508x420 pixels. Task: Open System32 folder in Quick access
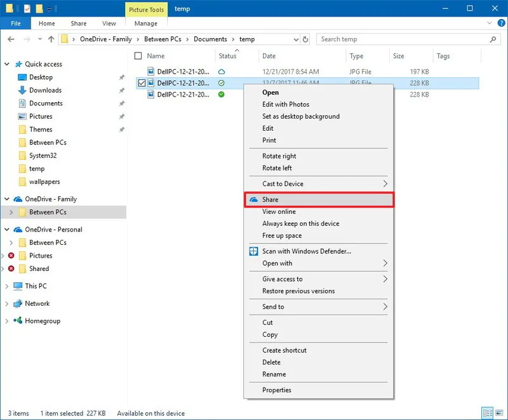(x=43, y=155)
